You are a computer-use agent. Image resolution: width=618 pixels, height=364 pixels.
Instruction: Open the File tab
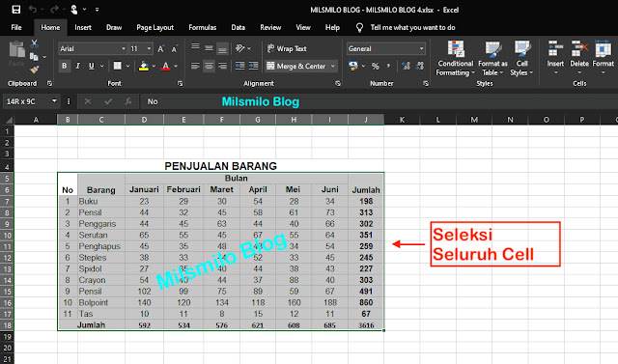tap(16, 27)
